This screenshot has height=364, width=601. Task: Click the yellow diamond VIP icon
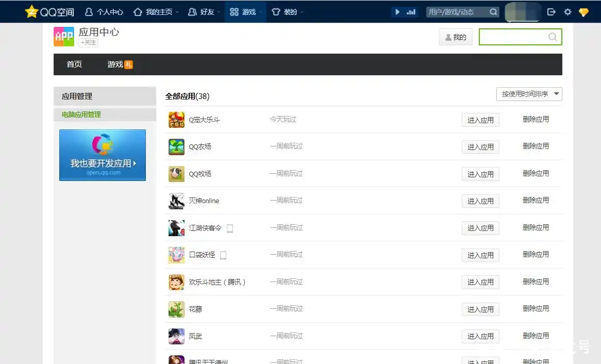[x=583, y=12]
